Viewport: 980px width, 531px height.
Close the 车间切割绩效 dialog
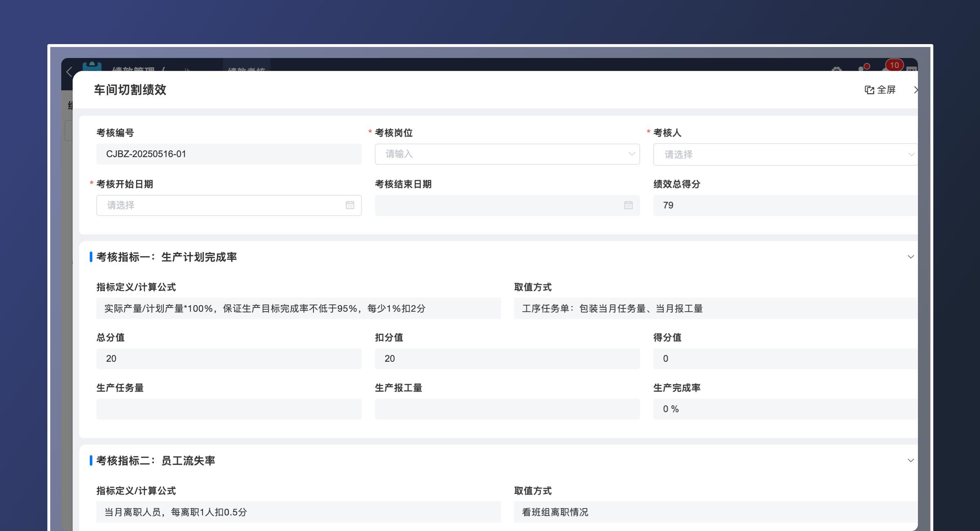(x=917, y=90)
